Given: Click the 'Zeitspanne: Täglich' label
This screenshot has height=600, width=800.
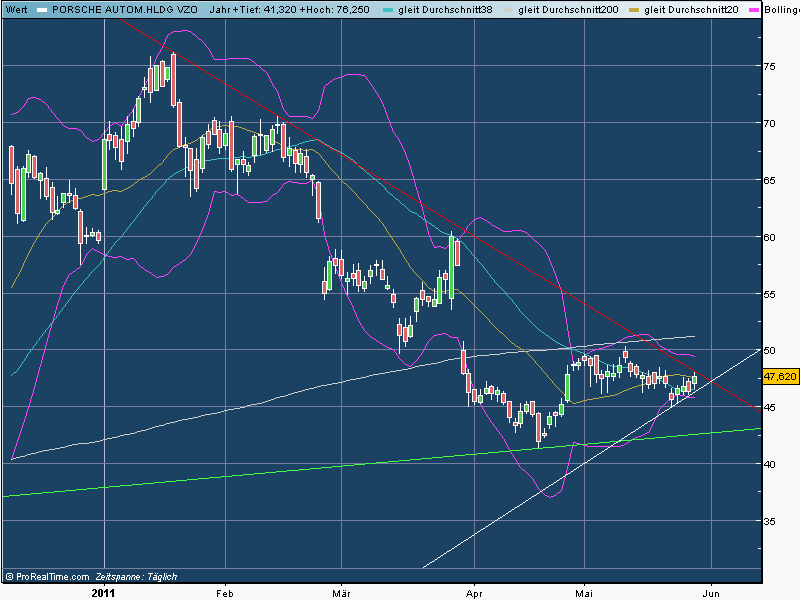Looking at the screenshot, I should point(136,577).
